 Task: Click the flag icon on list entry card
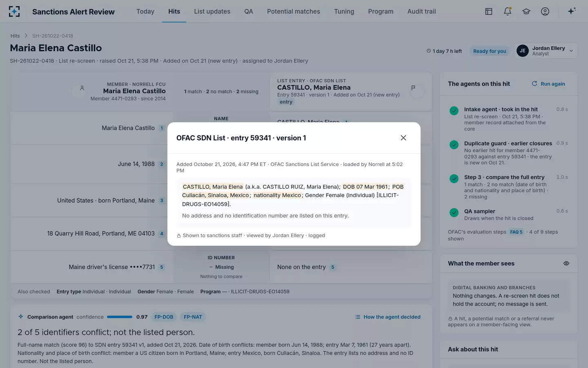click(x=413, y=88)
